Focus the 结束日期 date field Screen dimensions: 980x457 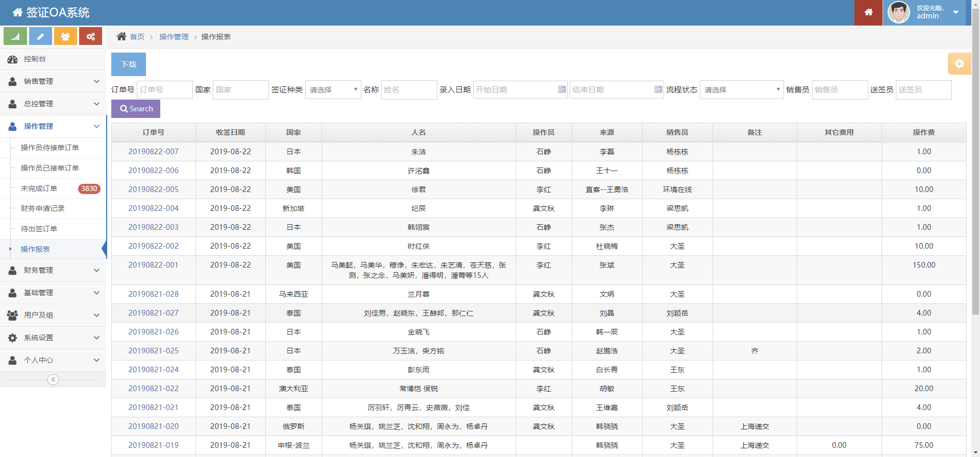[x=611, y=89]
